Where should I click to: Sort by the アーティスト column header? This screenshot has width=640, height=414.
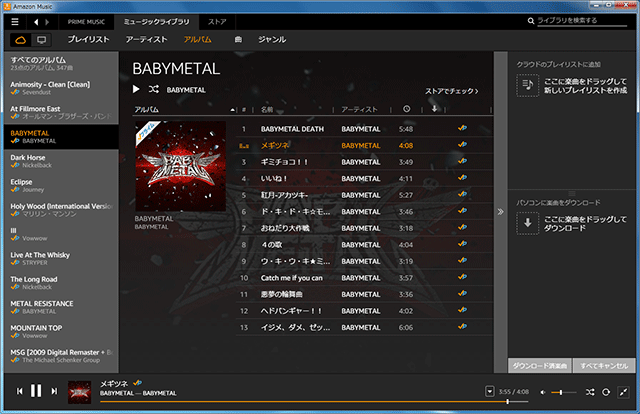point(359,109)
